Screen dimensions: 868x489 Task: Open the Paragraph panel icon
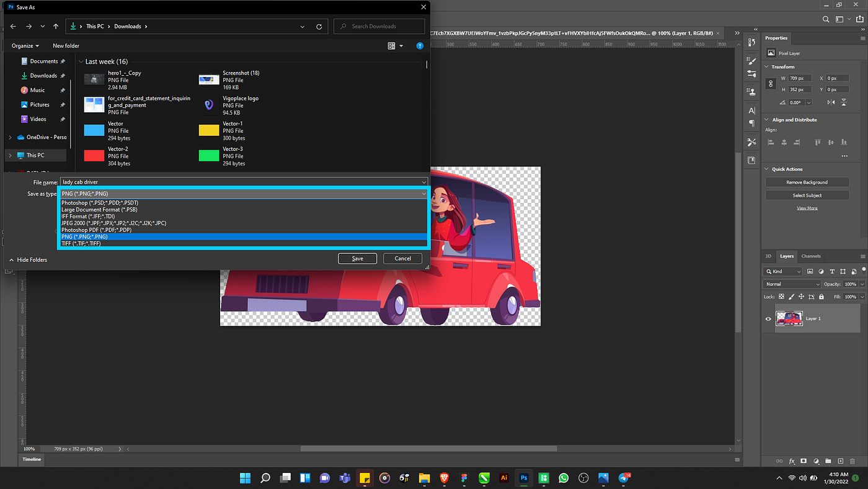[751, 123]
